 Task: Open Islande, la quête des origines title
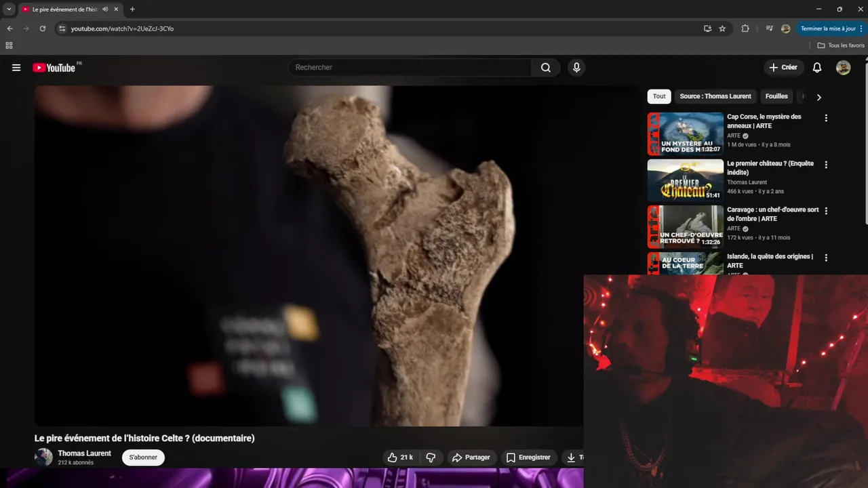pyautogui.click(x=770, y=261)
